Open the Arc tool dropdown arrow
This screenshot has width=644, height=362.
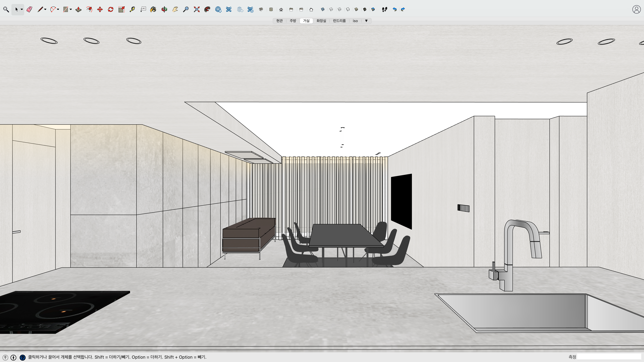point(58,10)
